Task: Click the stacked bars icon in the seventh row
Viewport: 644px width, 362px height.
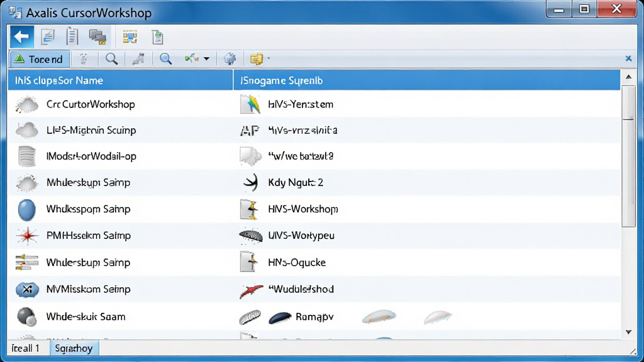Action: 26,262
